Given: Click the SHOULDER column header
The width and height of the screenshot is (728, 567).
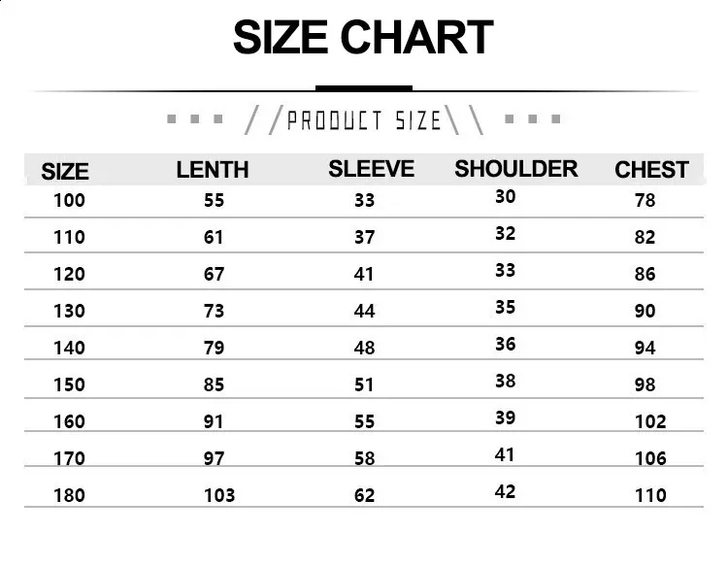Looking at the screenshot, I should coord(516,169).
